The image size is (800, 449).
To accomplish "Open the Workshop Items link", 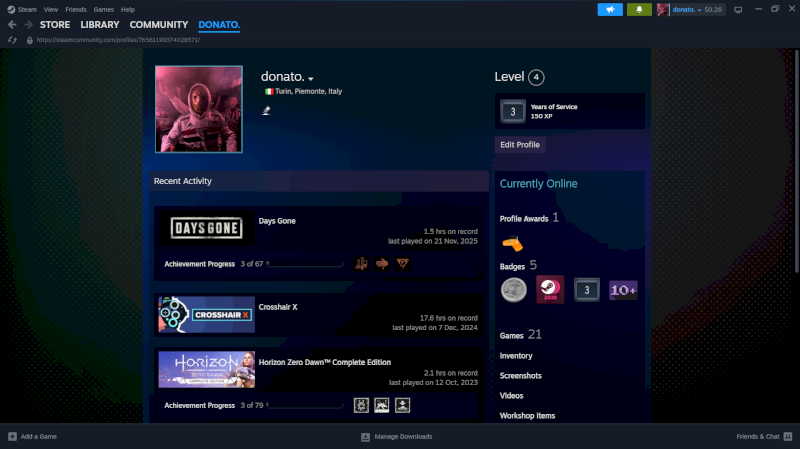I will pyautogui.click(x=527, y=415).
